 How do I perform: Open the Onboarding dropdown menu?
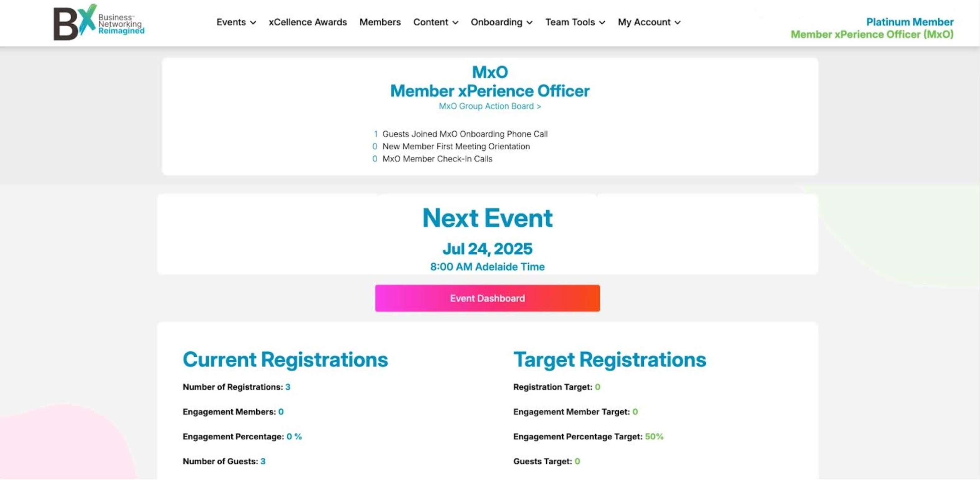pyautogui.click(x=501, y=22)
